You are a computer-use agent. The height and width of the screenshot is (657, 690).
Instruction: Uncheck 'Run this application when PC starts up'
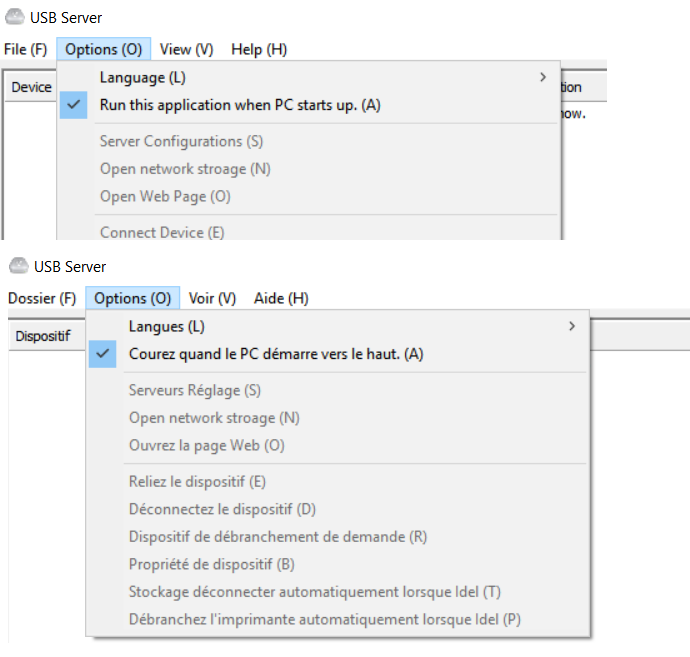[x=240, y=105]
